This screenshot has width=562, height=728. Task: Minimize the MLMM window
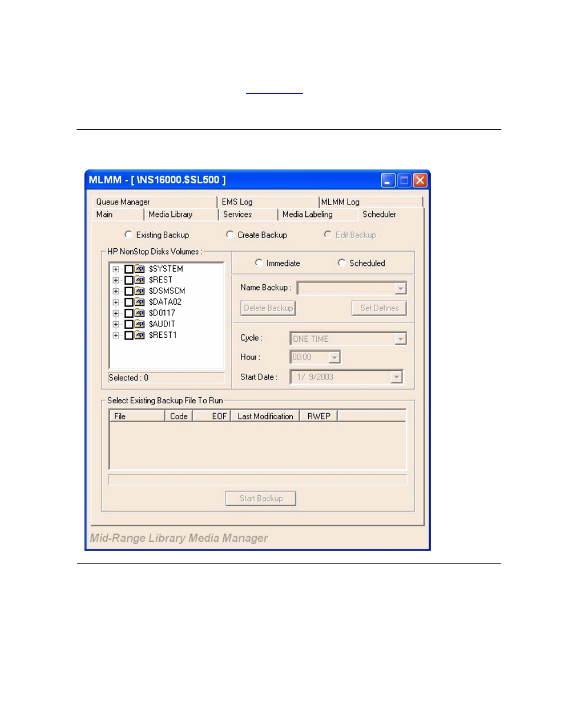pyautogui.click(x=388, y=180)
